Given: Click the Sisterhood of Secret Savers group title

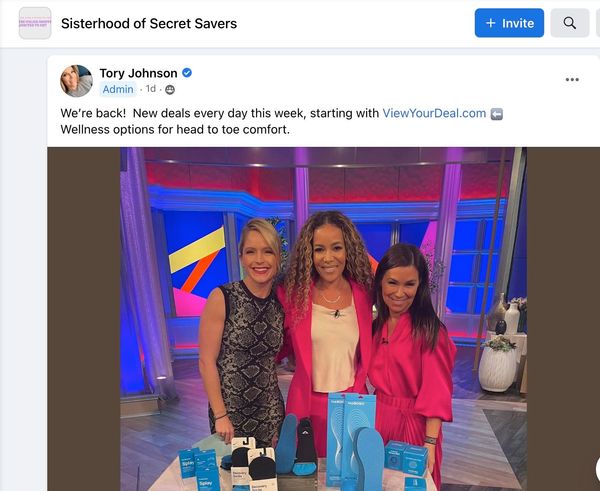Looking at the screenshot, I should pos(149,23).
